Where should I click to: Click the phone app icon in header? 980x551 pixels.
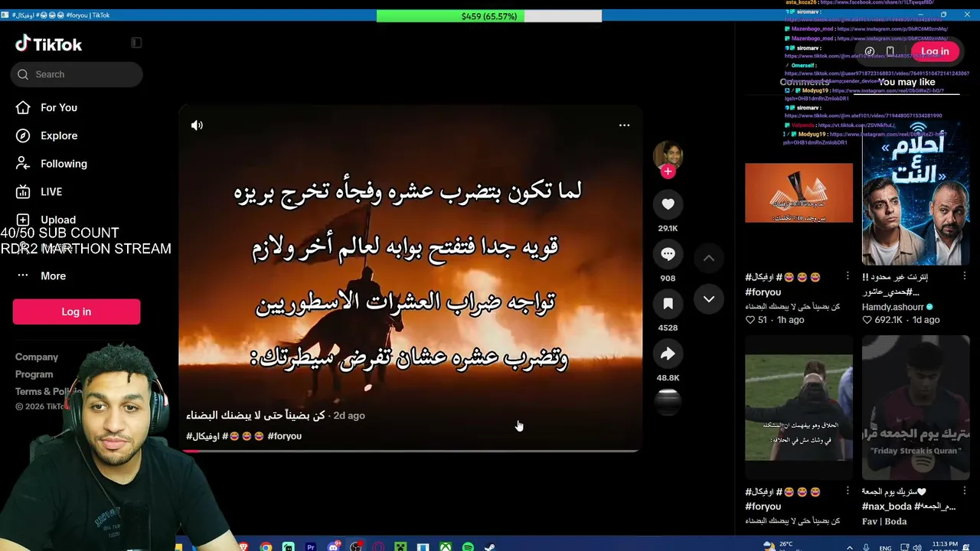pyautogui.click(x=890, y=51)
